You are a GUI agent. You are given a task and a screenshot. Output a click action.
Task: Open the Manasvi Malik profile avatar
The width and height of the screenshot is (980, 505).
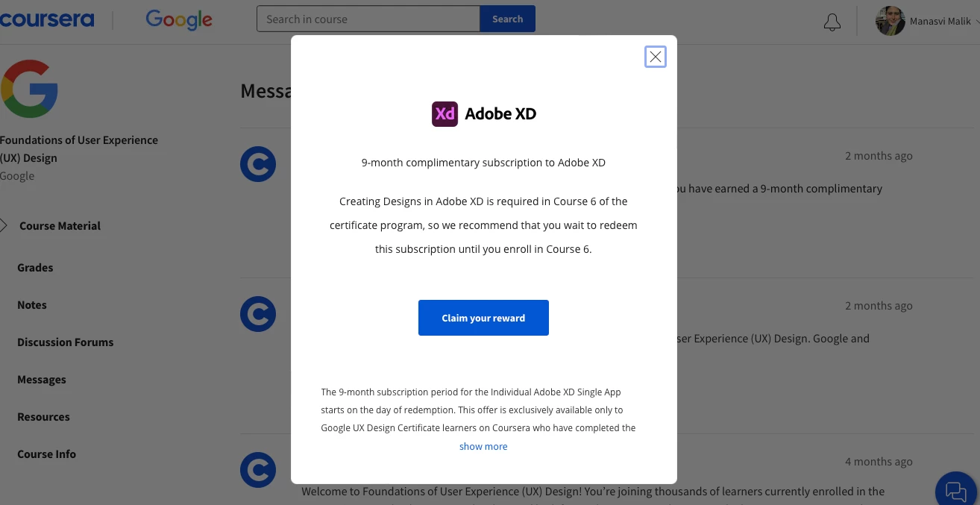coord(891,21)
